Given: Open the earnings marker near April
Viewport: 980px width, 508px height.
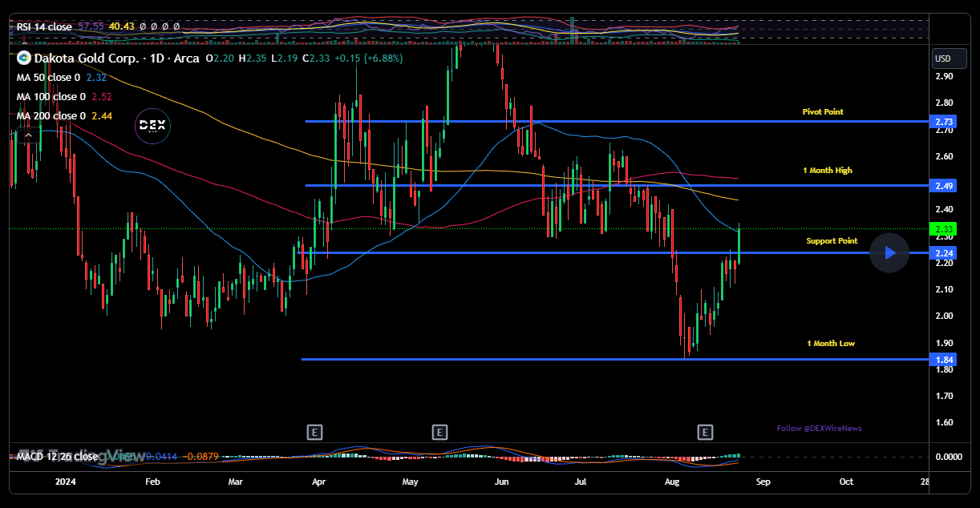Looking at the screenshot, I should (314, 433).
